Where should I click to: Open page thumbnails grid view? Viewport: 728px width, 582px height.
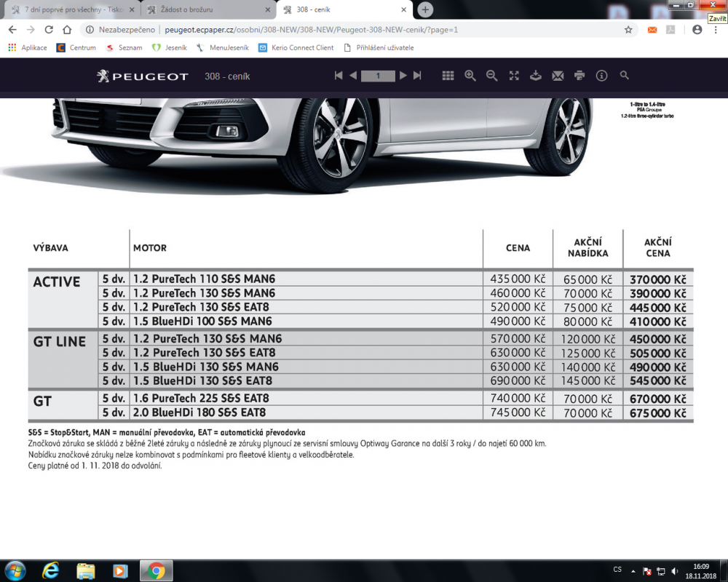pos(448,76)
